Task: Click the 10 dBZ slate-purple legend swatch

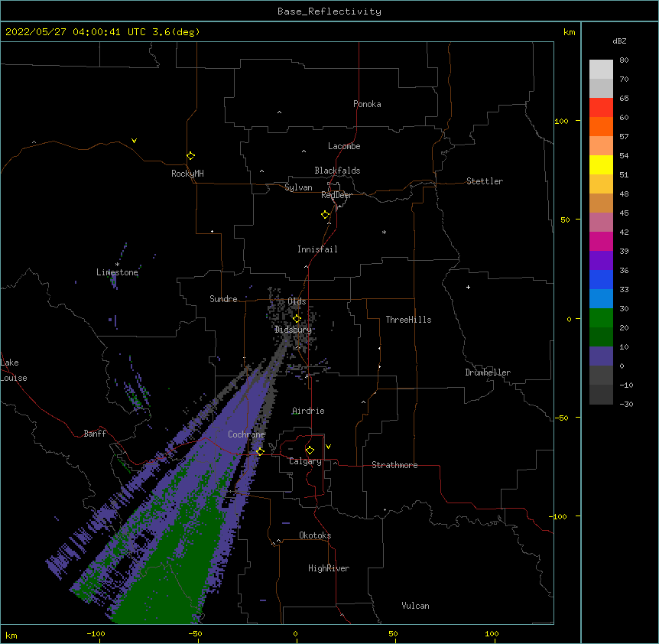Action: click(601, 356)
